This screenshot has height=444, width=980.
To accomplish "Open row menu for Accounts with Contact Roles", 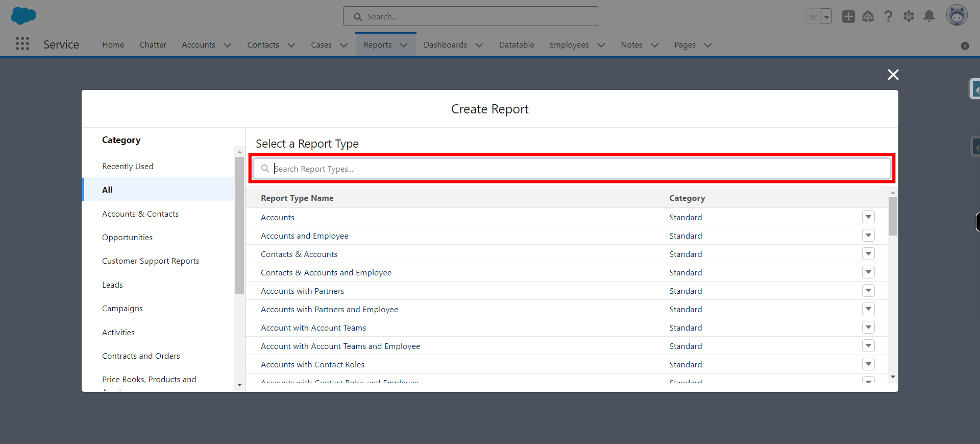I will [x=868, y=364].
